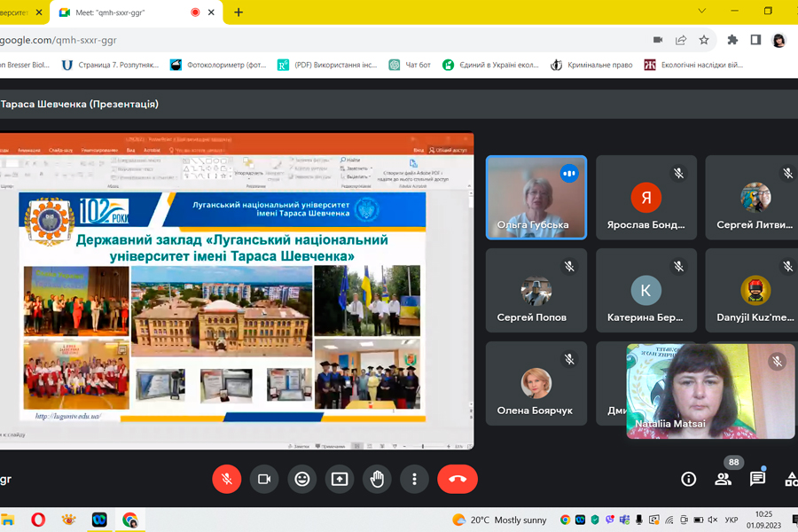This screenshot has height=532, width=798.
Task: Select Сергей Литви... participant tile
Action: 752,198
